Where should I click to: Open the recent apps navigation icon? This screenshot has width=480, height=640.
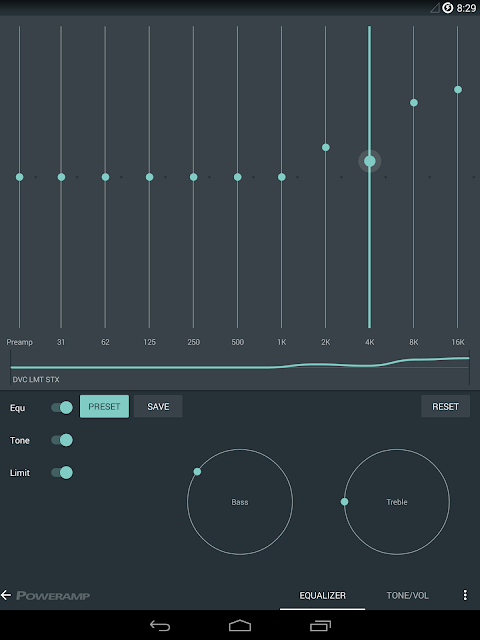coord(320,625)
